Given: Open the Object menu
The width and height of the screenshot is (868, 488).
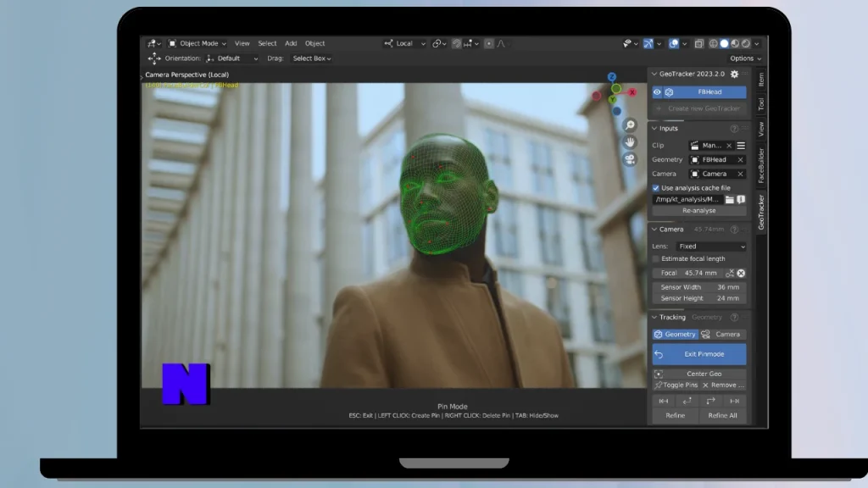Looking at the screenshot, I should click(315, 43).
